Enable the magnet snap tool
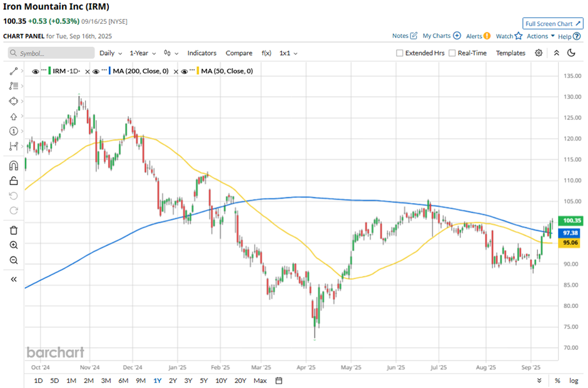 tap(14, 166)
